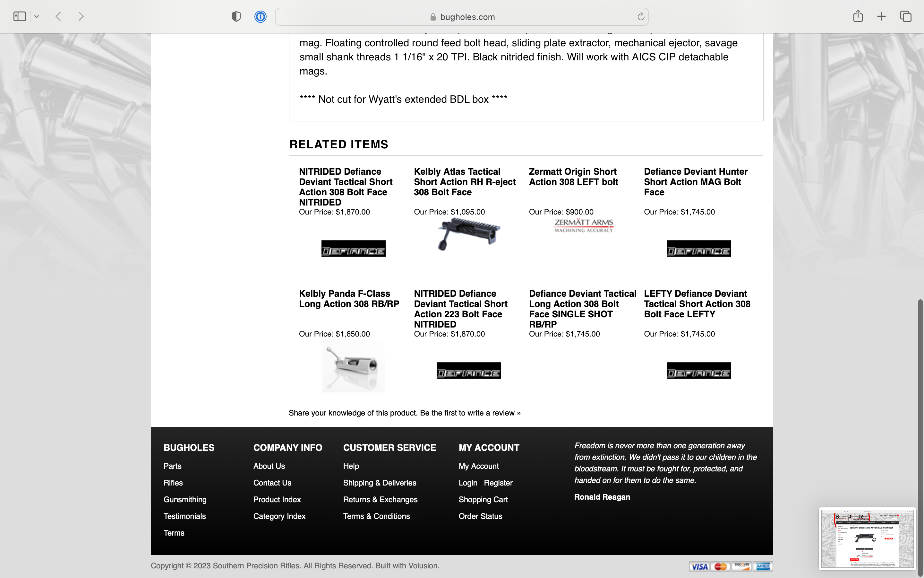Open Kelbly Atlas Tactical Short Action link
The image size is (924, 578).
465,182
